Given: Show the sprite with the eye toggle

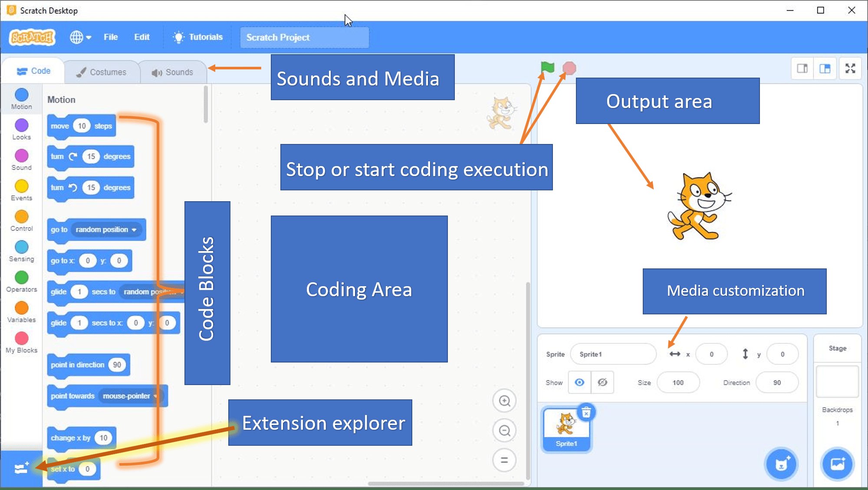Looking at the screenshot, I should tap(579, 382).
